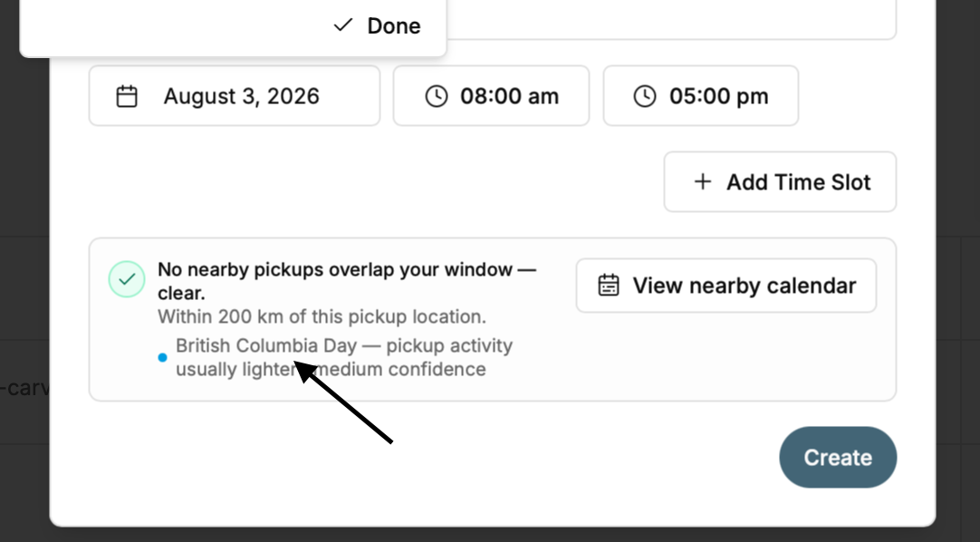Click the View nearby calendar button
This screenshot has height=542, width=980.
pyautogui.click(x=726, y=286)
